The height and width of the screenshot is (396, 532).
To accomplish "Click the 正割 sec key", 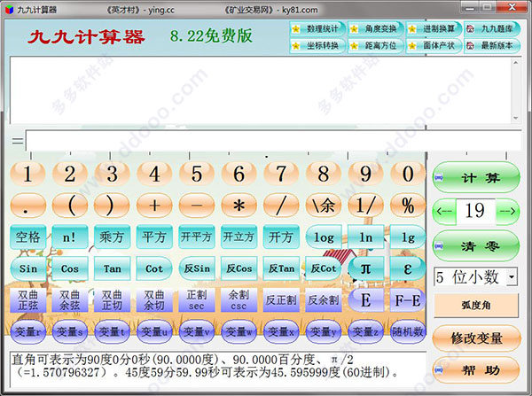I will click(x=197, y=300).
